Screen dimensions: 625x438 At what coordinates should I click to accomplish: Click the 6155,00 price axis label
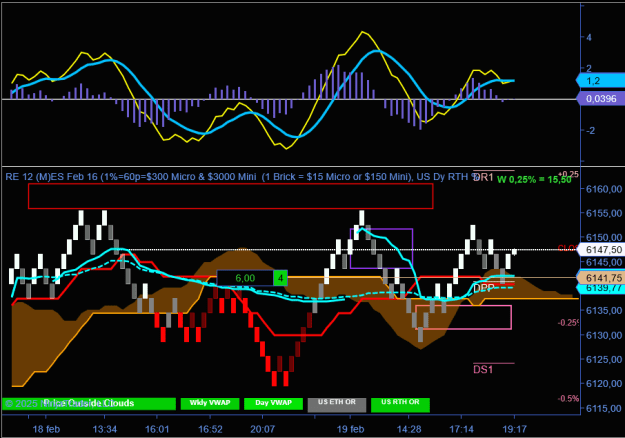604,213
